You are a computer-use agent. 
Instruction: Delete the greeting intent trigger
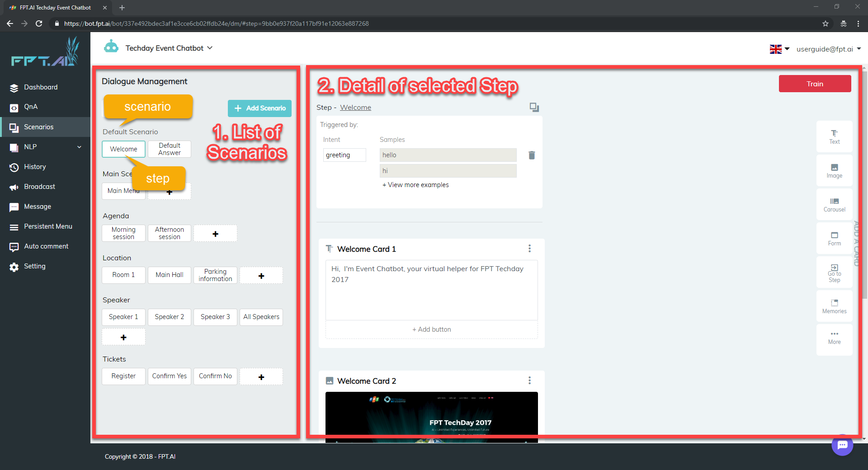click(x=532, y=155)
